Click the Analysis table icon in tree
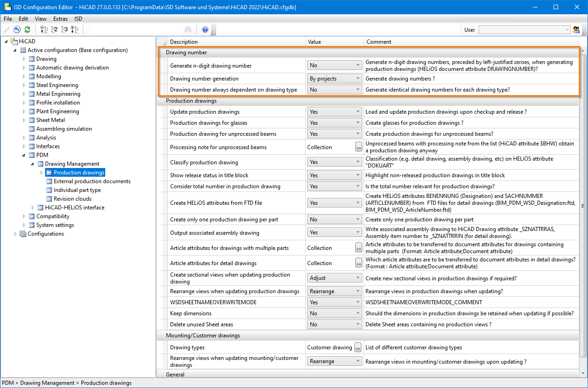Viewport: 588px width, 388px height. [32, 138]
